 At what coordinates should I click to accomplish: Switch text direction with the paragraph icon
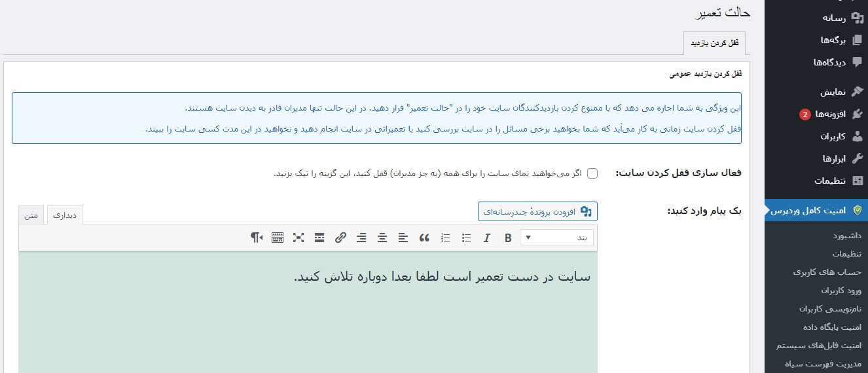point(257,238)
